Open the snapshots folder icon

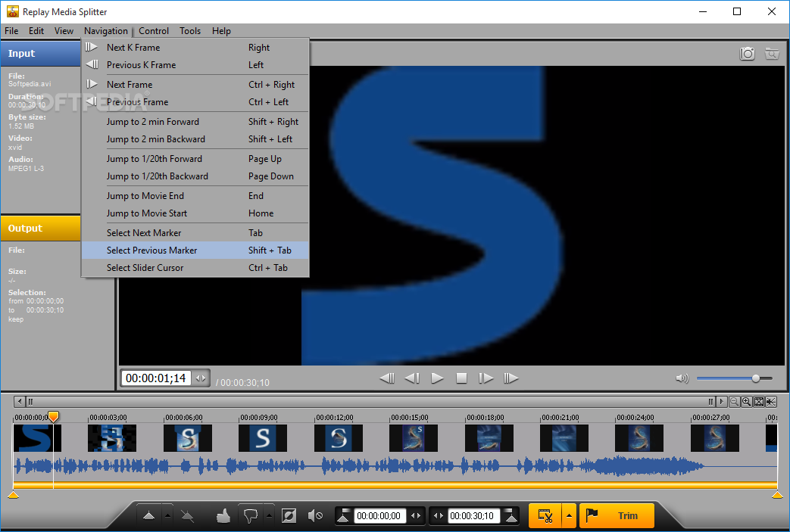point(771,53)
